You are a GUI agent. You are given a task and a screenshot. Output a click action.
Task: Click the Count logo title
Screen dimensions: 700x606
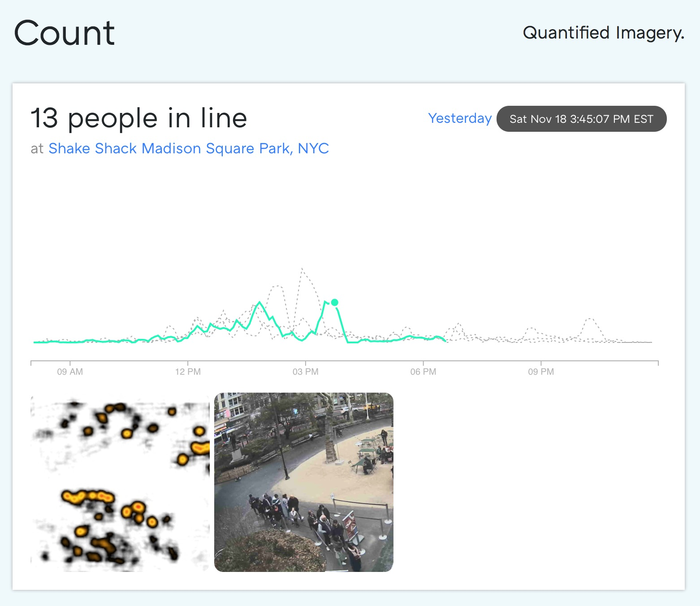tap(65, 33)
